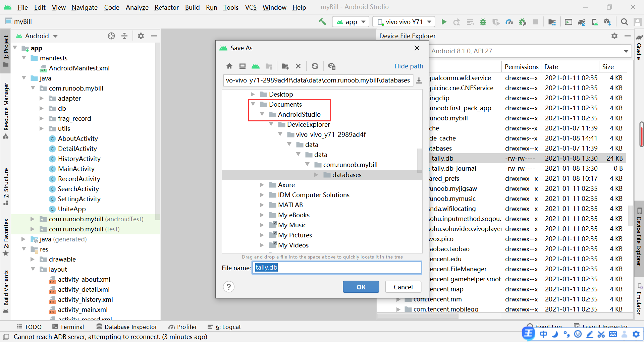Open the Android project view dropdown
Screen dimensions: 644x342
point(37,36)
